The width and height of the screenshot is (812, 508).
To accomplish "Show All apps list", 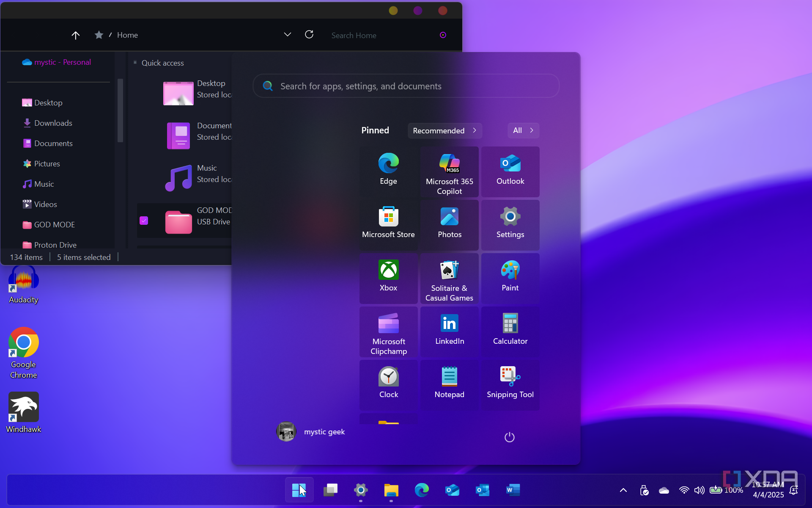I will tap(523, 130).
